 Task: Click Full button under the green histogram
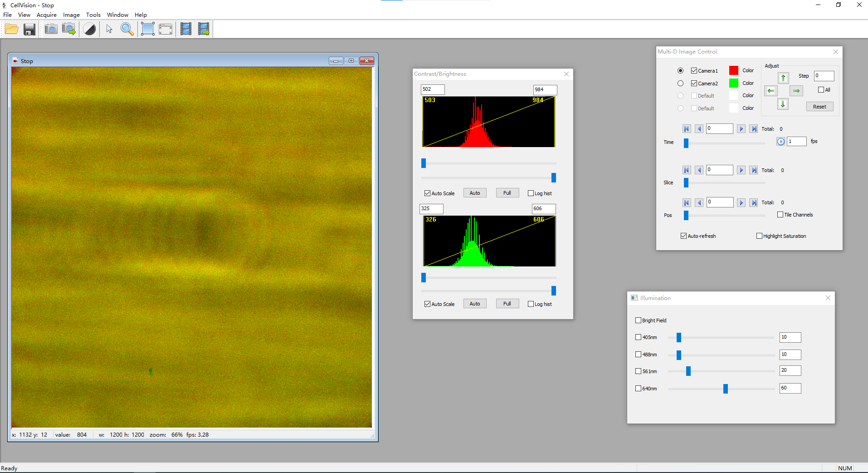(507, 304)
